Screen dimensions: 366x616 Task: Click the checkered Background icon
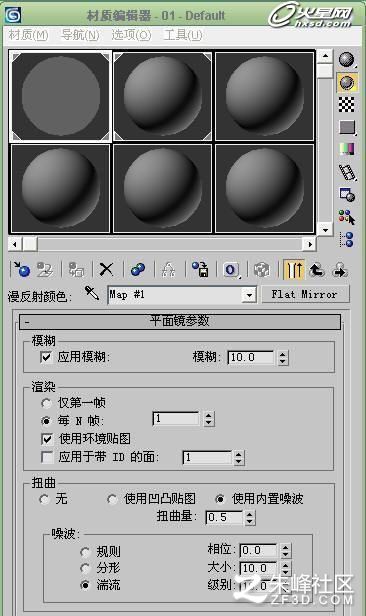pos(346,104)
